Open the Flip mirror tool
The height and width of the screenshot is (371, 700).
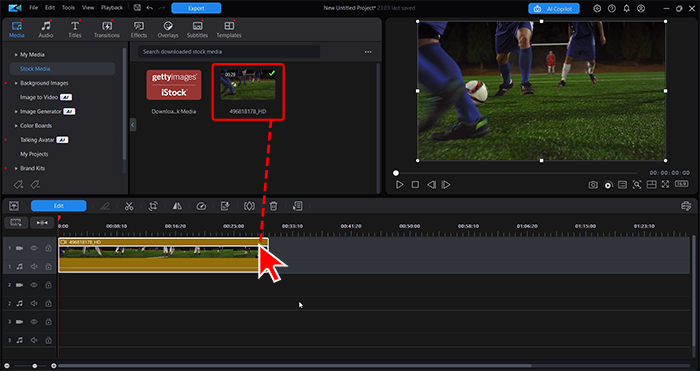[x=177, y=206]
